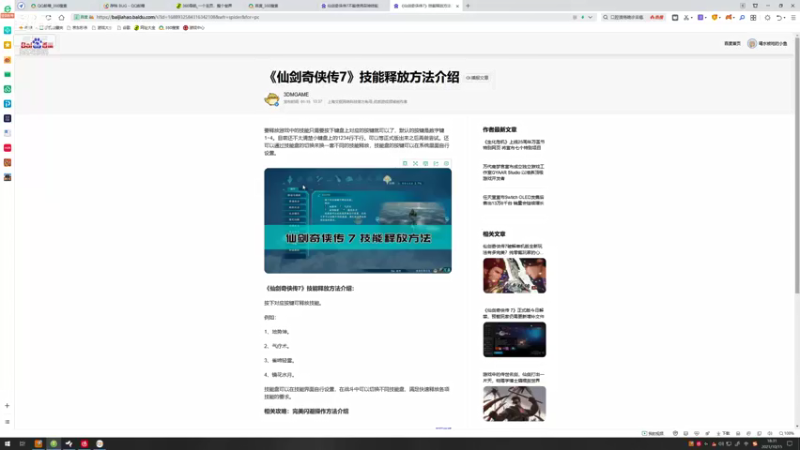Click the teal cube sidebar icon
The height and width of the screenshot is (450, 800).
[x=8, y=30]
